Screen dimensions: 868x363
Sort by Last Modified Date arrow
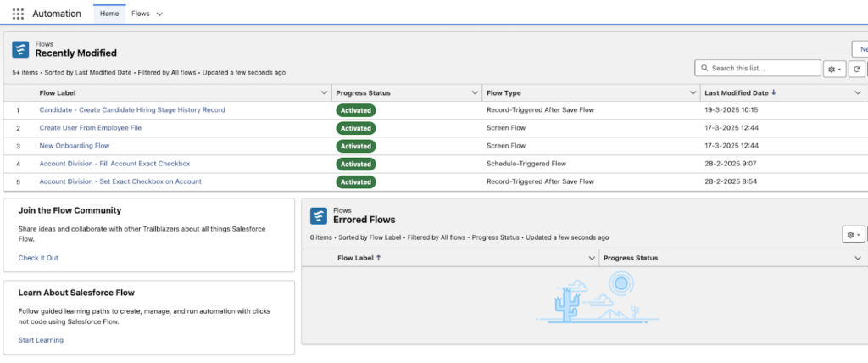pos(773,92)
